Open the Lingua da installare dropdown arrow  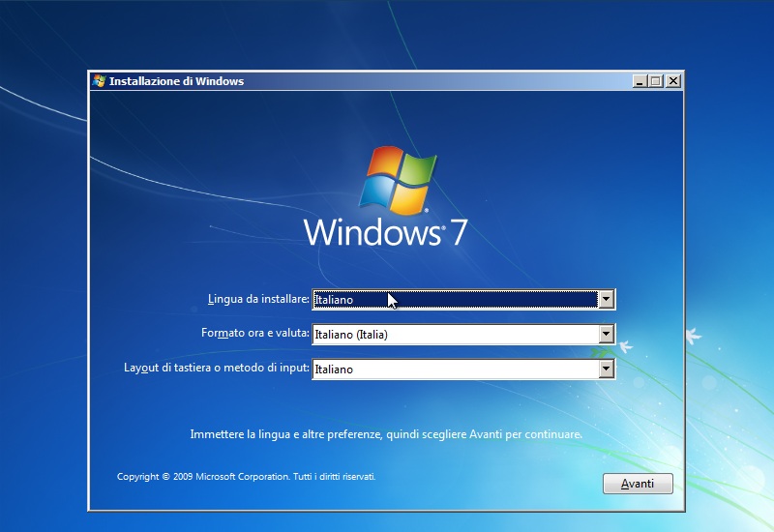coord(607,299)
